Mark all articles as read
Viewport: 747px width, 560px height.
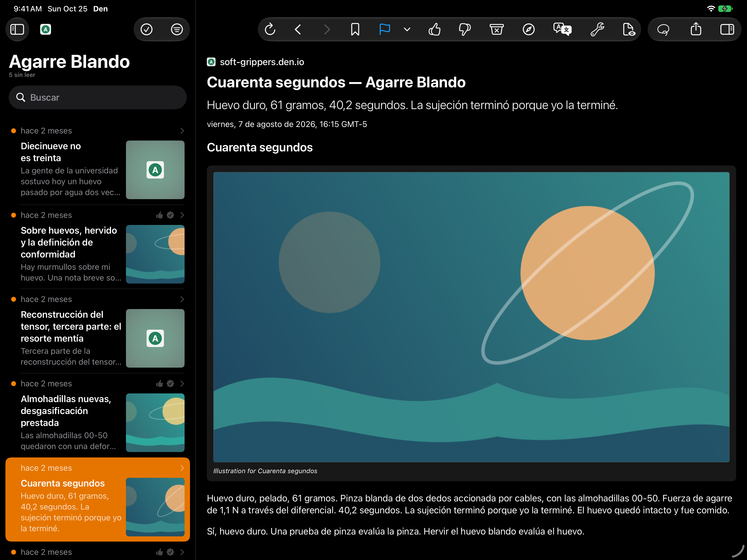[x=147, y=29]
